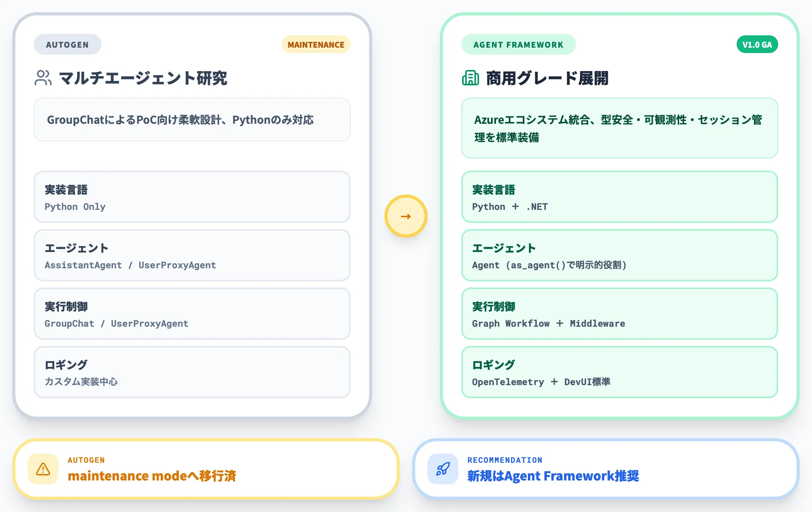Click the Python Only value
Viewport: 812px width, 512px height.
pyautogui.click(x=75, y=207)
